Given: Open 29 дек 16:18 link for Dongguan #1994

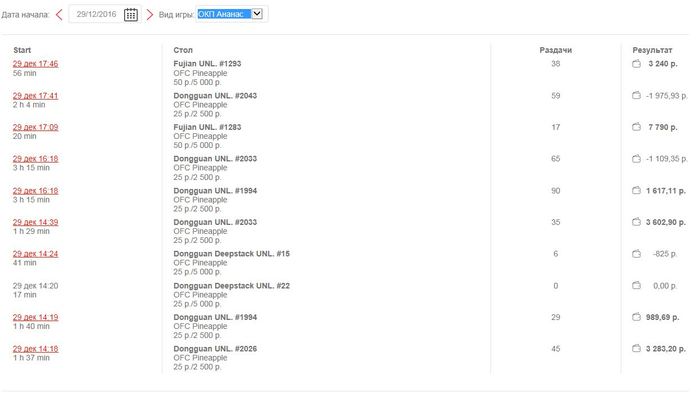Looking at the screenshot, I should pos(35,191).
